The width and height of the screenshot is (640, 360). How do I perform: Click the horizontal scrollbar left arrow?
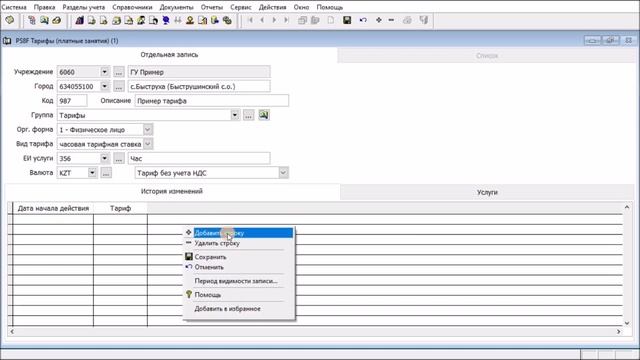12,332
